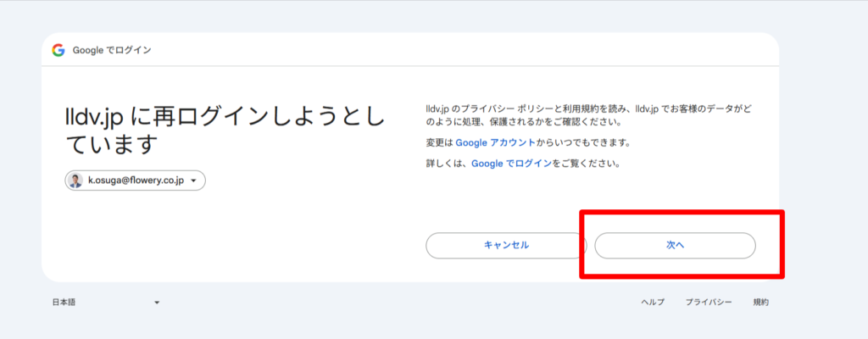The width and height of the screenshot is (868, 339).
Task: Follow the Google でログイン link in body text
Action: [510, 163]
